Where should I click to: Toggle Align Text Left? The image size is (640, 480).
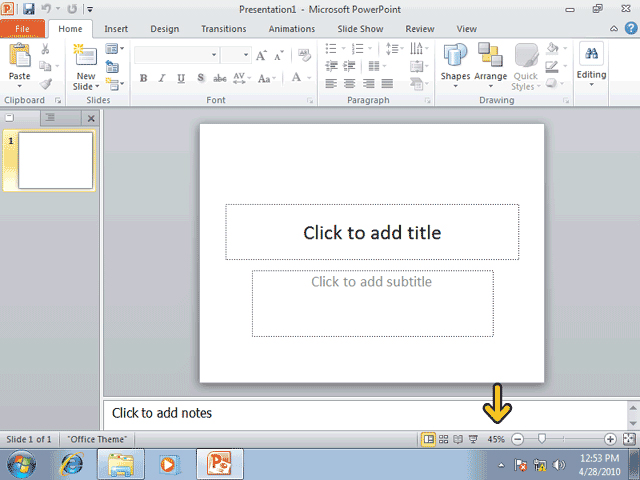pos(331,84)
